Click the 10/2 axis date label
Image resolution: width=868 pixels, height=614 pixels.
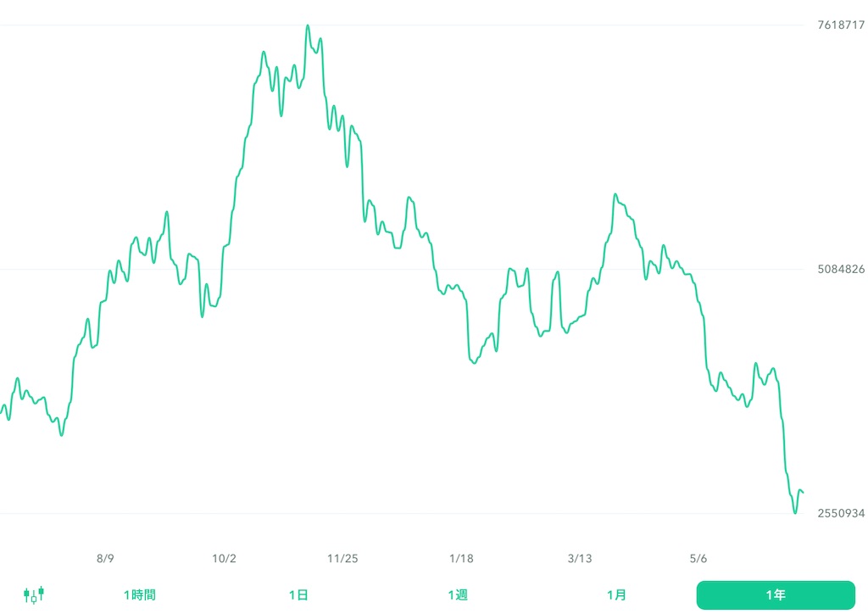click(x=225, y=558)
